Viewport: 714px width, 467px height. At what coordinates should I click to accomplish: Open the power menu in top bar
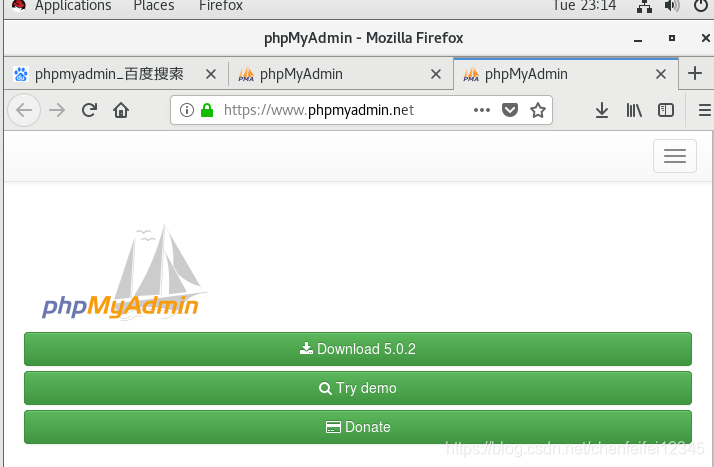pyautogui.click(x=701, y=6)
